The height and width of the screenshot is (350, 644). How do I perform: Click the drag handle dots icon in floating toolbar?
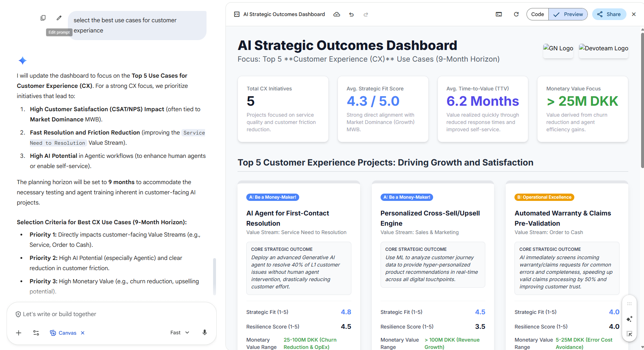(629, 304)
